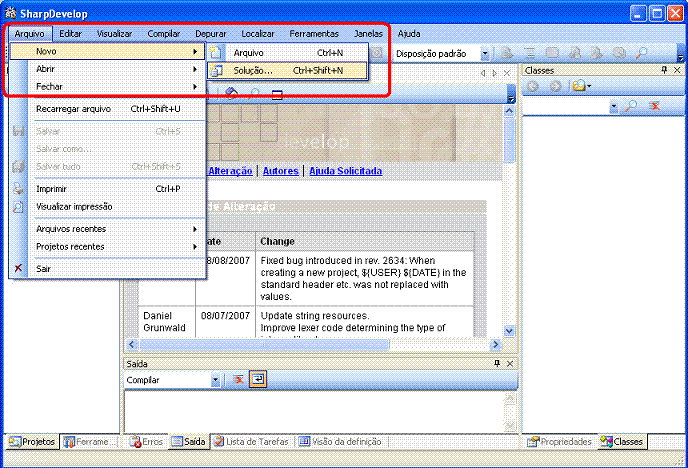Click the magnifier icon in the main toolbar
Viewport: 688px width, 468px height.
641,54
